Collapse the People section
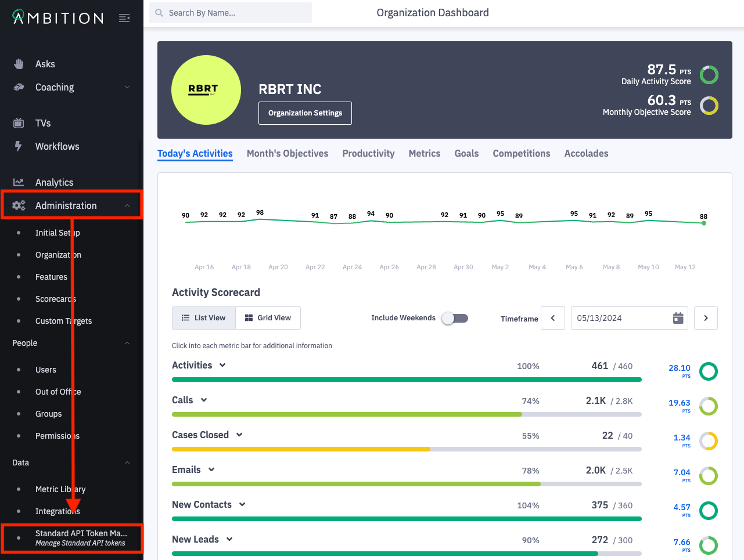The height and width of the screenshot is (560, 744). click(127, 343)
